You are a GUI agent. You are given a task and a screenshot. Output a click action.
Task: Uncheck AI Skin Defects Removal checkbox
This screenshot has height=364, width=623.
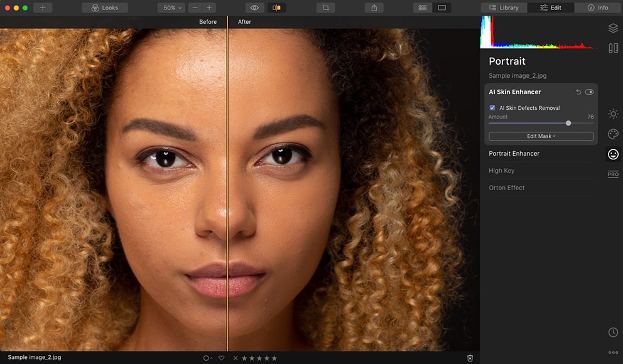pos(492,108)
